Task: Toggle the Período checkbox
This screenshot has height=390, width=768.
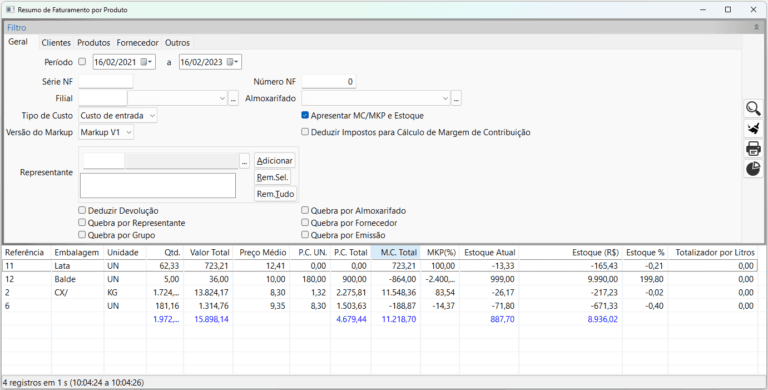Action: (82, 62)
